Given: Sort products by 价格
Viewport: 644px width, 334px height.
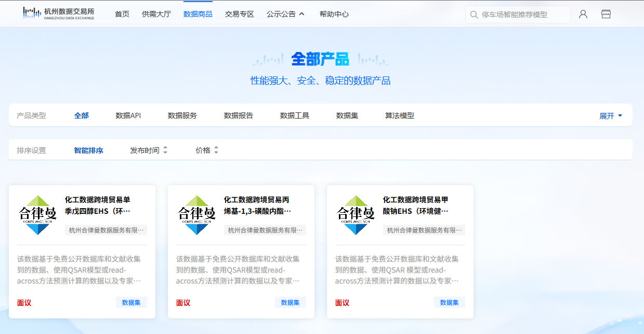Looking at the screenshot, I should [207, 150].
